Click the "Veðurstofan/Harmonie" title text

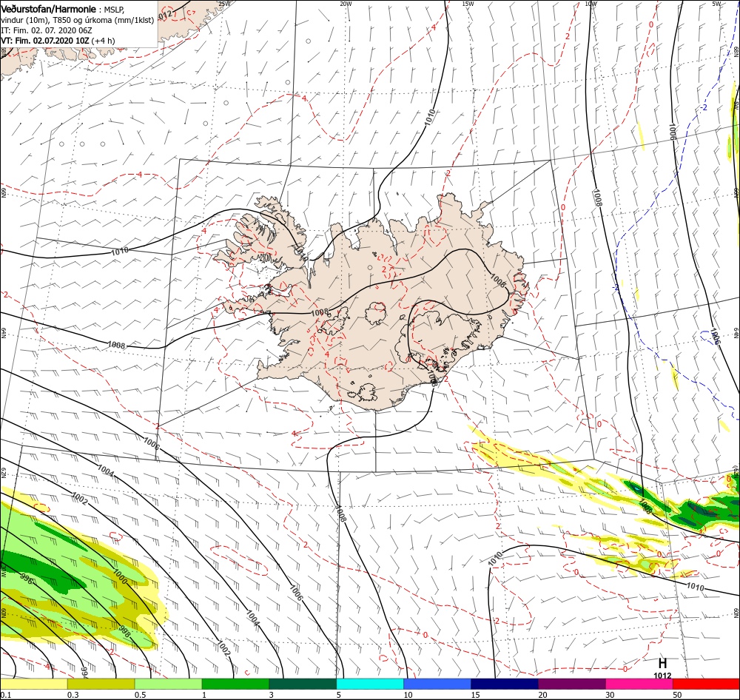[x=49, y=9]
